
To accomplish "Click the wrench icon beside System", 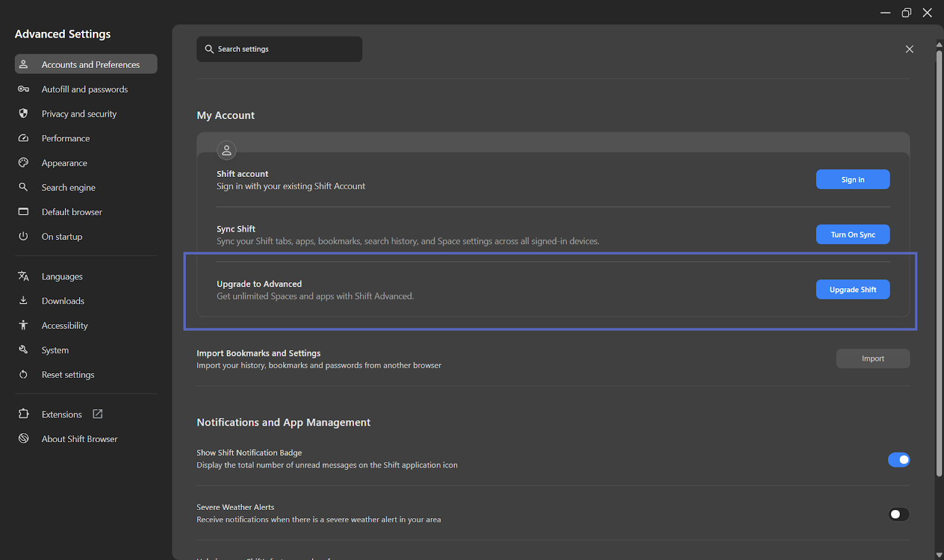I will coord(24,350).
